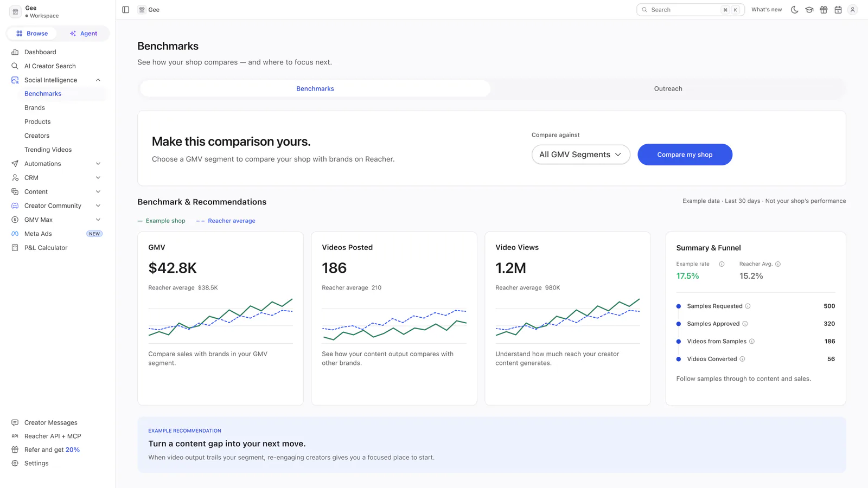This screenshot has height=488, width=868.
Task: Click the Creator Community icon
Action: pos(15,206)
